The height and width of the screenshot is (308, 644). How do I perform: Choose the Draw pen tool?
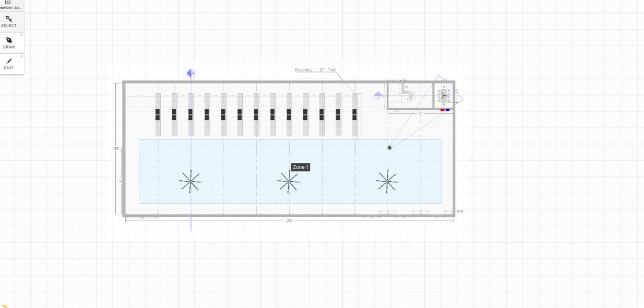(9, 43)
